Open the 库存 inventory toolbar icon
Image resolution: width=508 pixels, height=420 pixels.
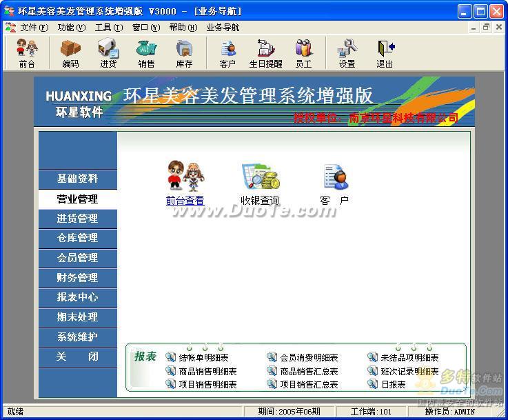pyautogui.click(x=184, y=53)
